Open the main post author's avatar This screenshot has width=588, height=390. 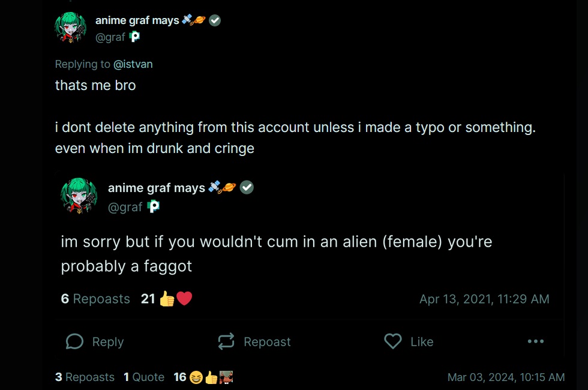pos(71,28)
